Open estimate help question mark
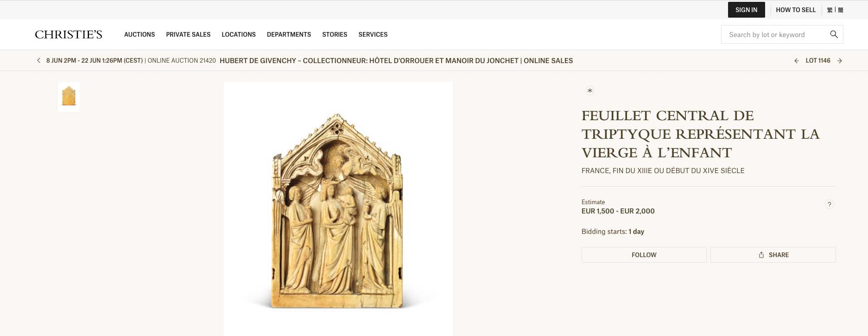 click(x=830, y=204)
